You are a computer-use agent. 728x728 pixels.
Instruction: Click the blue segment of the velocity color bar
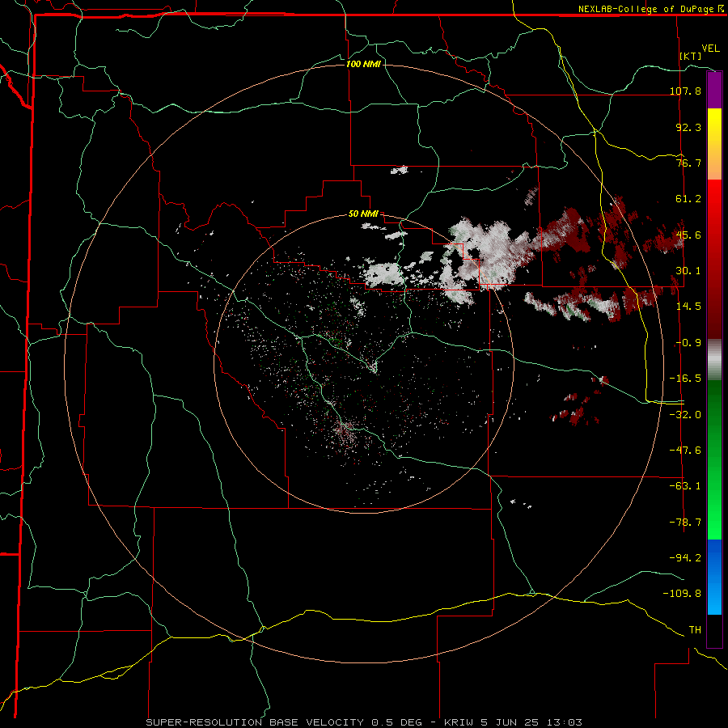click(714, 577)
